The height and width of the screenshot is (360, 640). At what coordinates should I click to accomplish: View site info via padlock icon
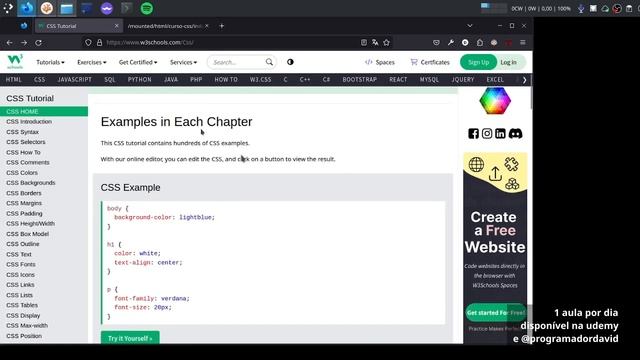(99, 42)
